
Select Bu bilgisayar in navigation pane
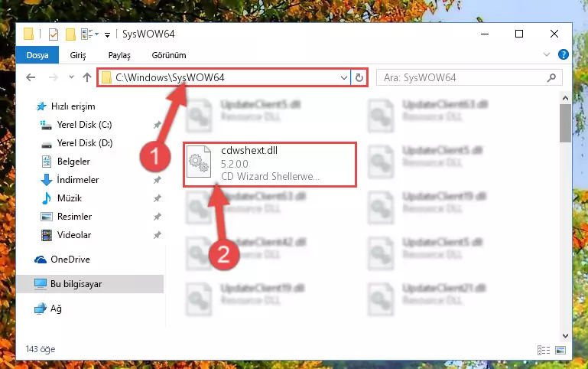pos(90,284)
